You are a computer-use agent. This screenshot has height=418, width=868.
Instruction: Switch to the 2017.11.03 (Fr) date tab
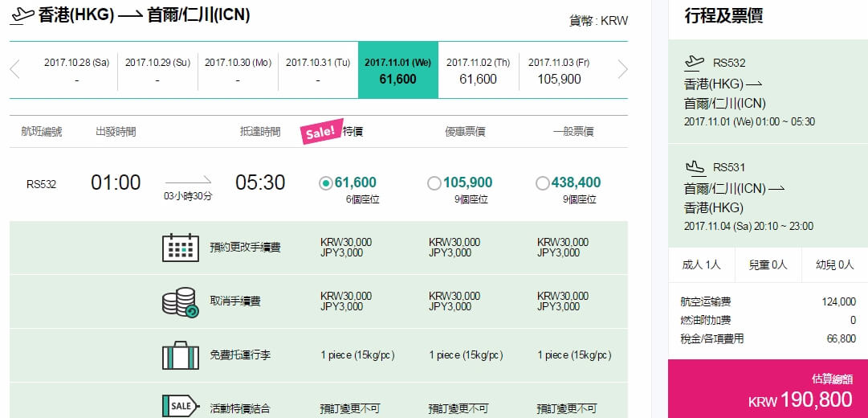559,71
